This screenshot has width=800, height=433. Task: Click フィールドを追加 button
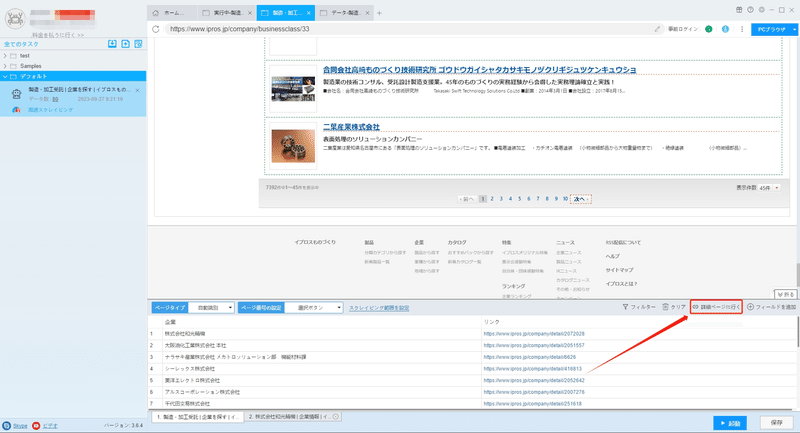click(771, 307)
